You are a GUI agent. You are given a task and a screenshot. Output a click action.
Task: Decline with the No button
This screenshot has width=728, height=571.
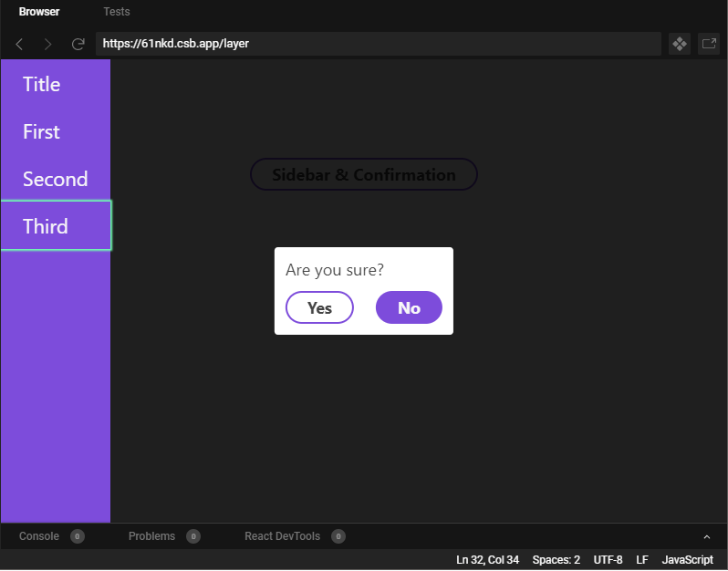pyautogui.click(x=409, y=307)
